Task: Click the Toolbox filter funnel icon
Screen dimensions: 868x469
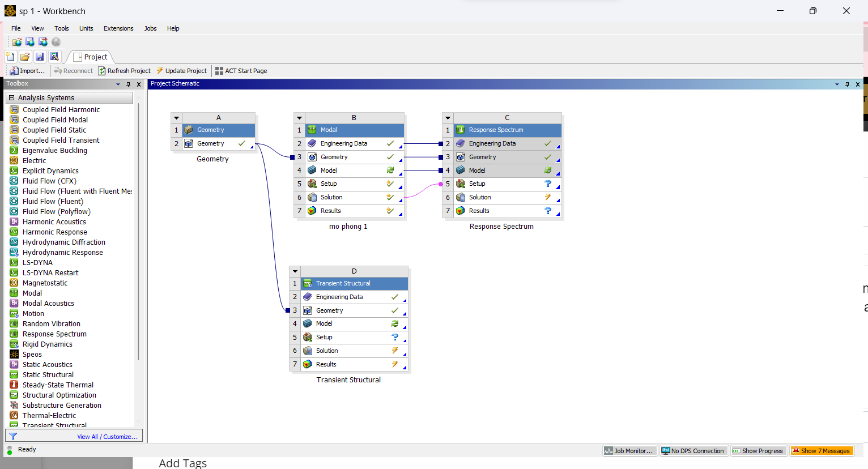Action: pos(13,436)
